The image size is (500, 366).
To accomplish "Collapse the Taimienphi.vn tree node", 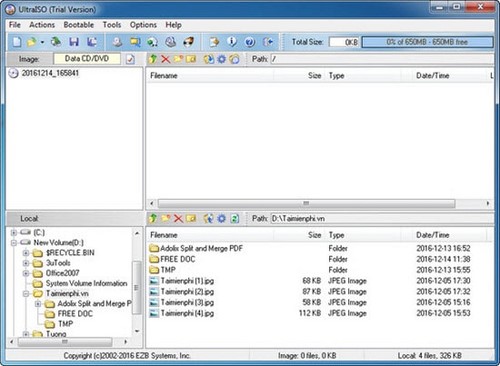I will (x=26, y=294).
